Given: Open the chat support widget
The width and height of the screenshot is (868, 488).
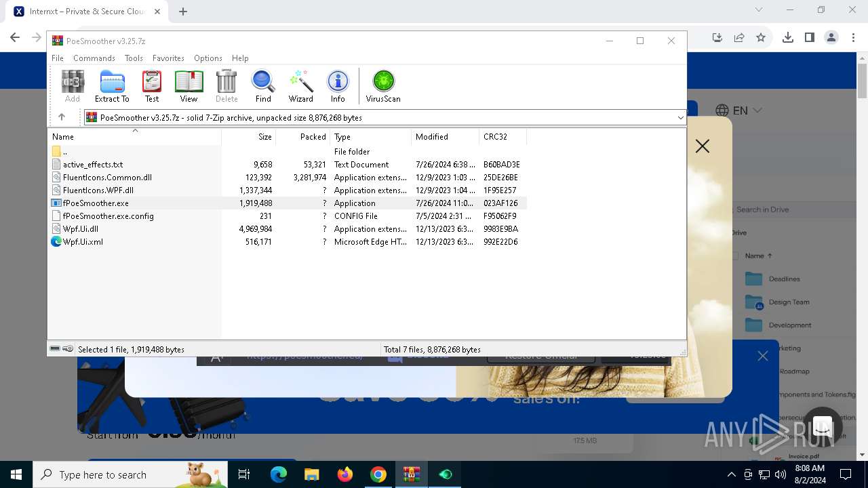Looking at the screenshot, I should (x=823, y=427).
